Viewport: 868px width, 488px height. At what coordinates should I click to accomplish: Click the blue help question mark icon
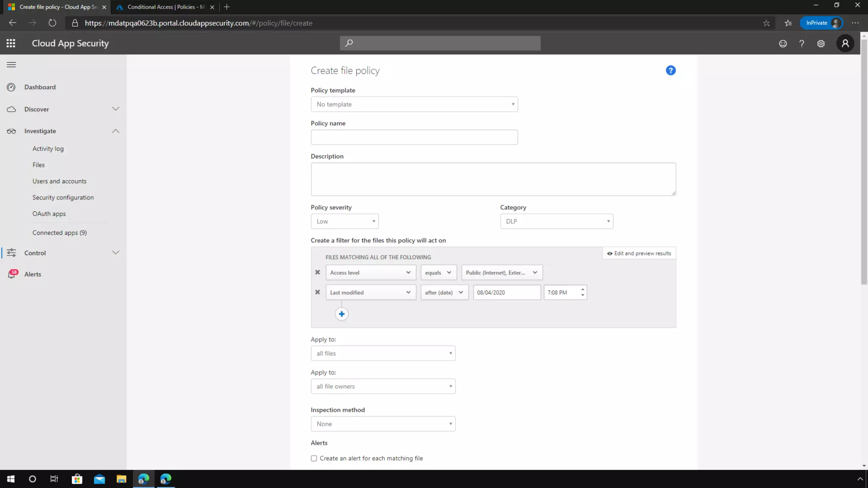pyautogui.click(x=670, y=71)
